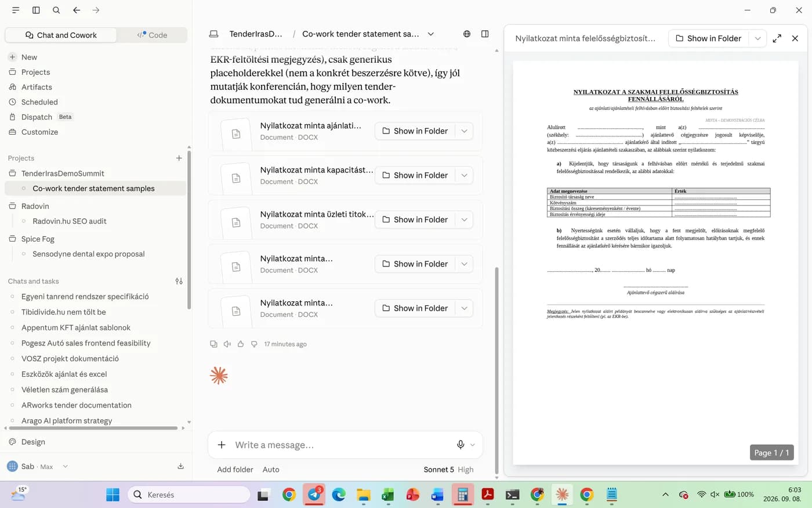Click Show in Folder for the kapacitást document
The width and height of the screenshot is (812, 508).
(415, 175)
